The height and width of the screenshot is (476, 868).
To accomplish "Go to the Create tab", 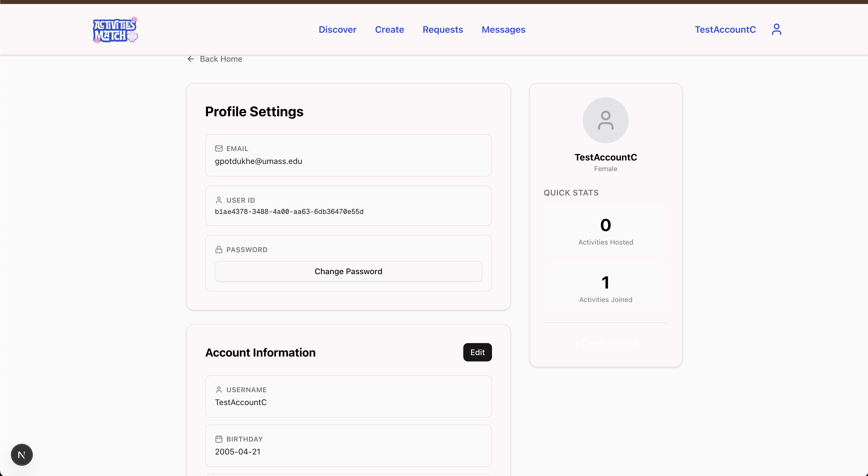I will click(389, 30).
